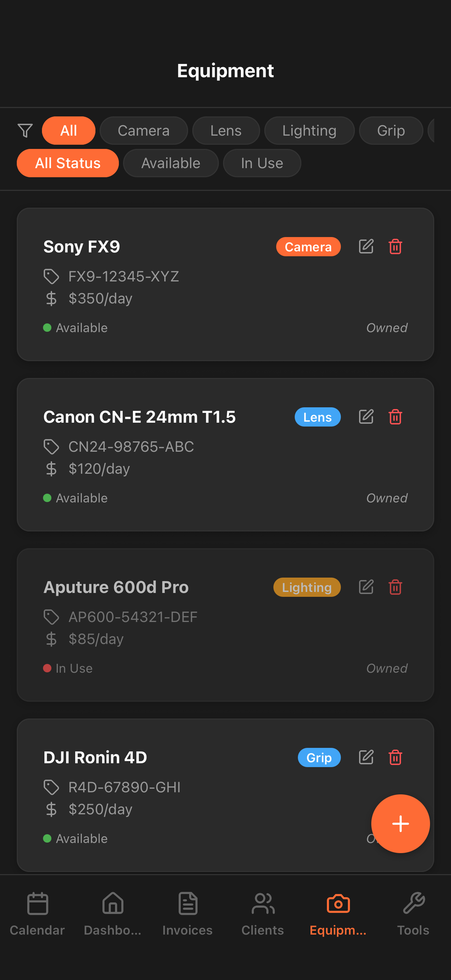Open the Invoices tab
This screenshot has width=451, height=980.
tap(188, 913)
